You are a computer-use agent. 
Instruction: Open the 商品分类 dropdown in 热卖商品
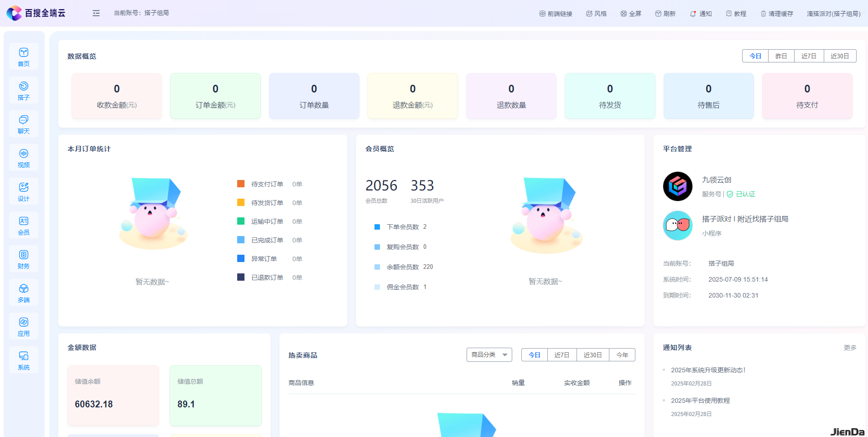pyautogui.click(x=489, y=355)
